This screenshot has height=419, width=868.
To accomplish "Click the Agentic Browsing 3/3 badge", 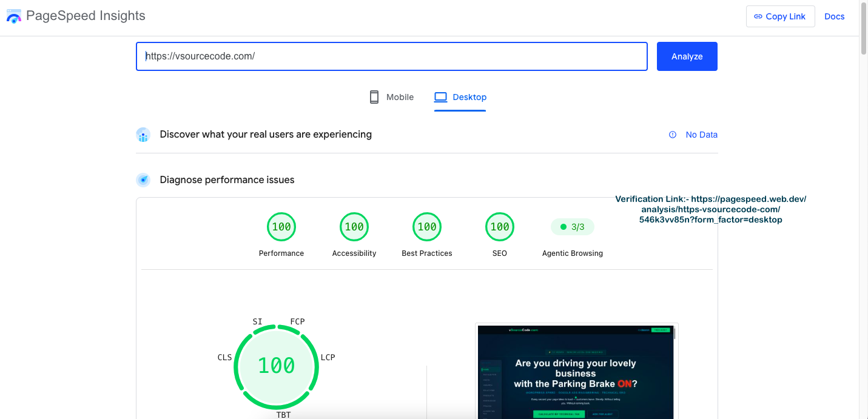I will 573,227.
